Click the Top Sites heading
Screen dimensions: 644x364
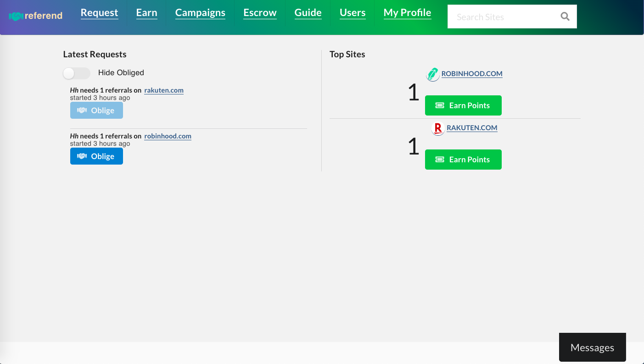coord(347,54)
